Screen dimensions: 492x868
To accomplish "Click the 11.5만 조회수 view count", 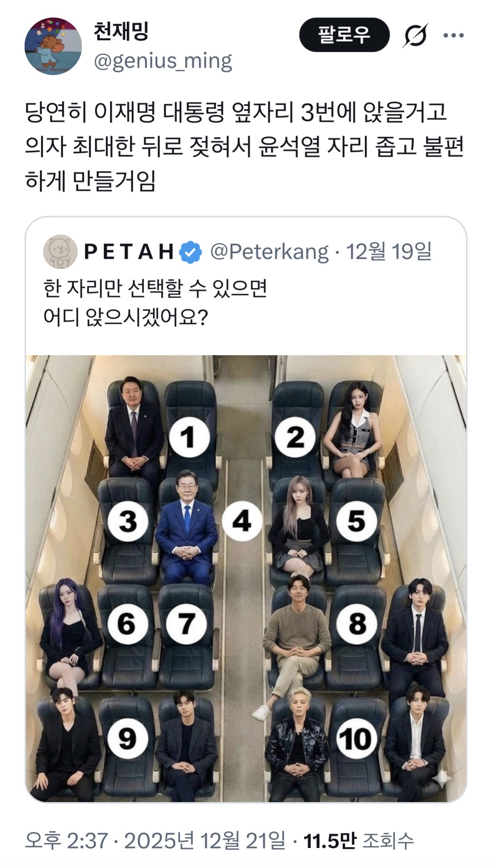I will (x=358, y=840).
